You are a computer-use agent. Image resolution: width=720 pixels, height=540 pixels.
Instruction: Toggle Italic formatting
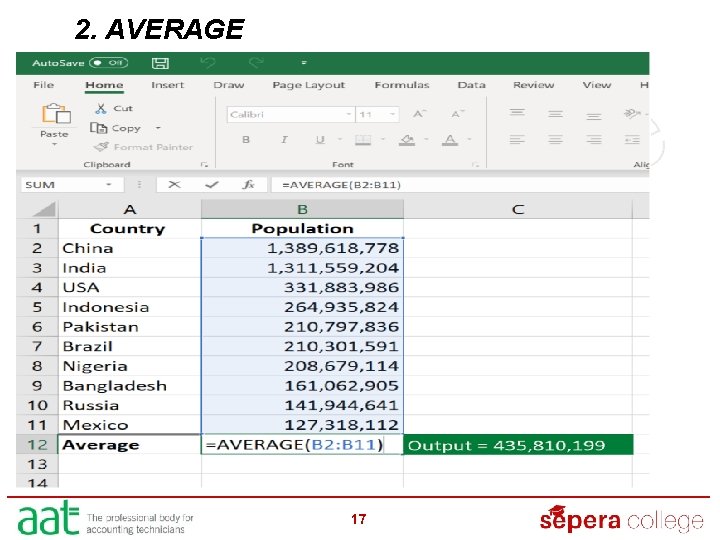point(284,140)
